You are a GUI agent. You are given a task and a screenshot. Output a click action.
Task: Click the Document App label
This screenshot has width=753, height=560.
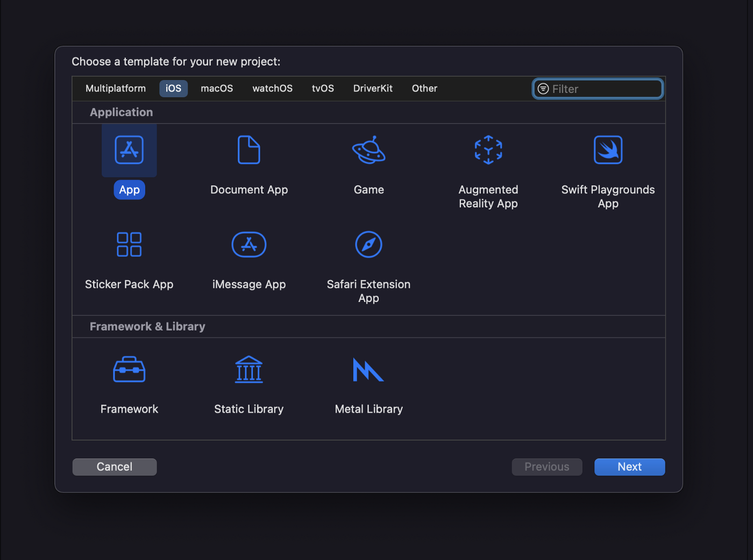pos(249,190)
